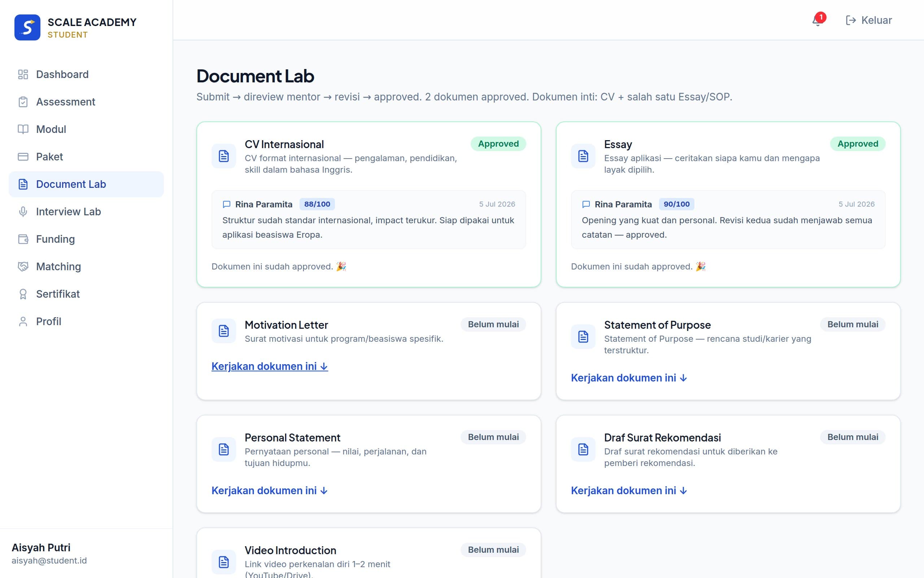Click the Document Lab file icon in sidebar

point(23,184)
